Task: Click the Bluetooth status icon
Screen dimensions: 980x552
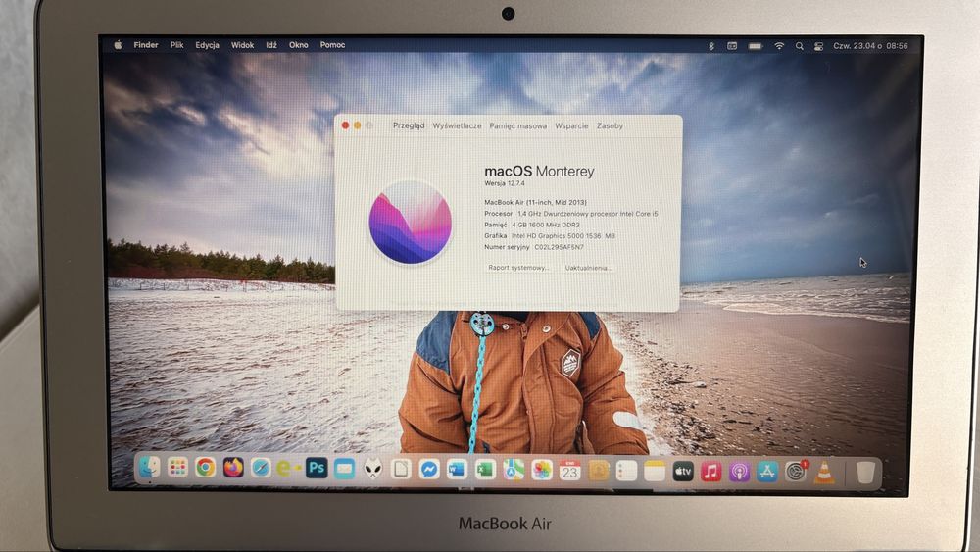Action: [711, 46]
